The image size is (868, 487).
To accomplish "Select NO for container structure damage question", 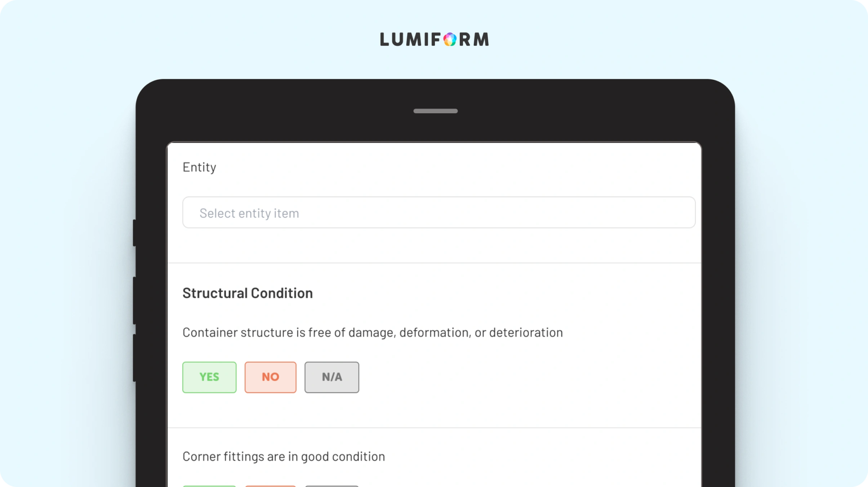I will [x=270, y=377].
